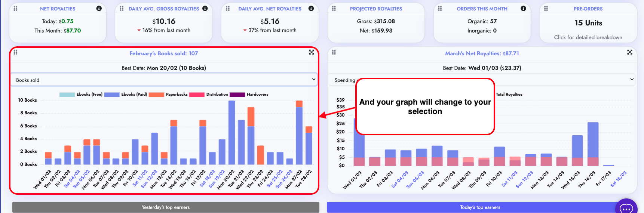Click Organic: 57 orders text
Image resolution: width=644 pixels, height=213 pixels.
pos(482,21)
